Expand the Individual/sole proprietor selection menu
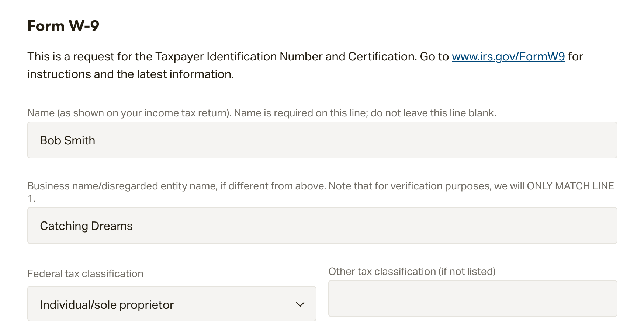The width and height of the screenshot is (644, 325). pos(172,304)
